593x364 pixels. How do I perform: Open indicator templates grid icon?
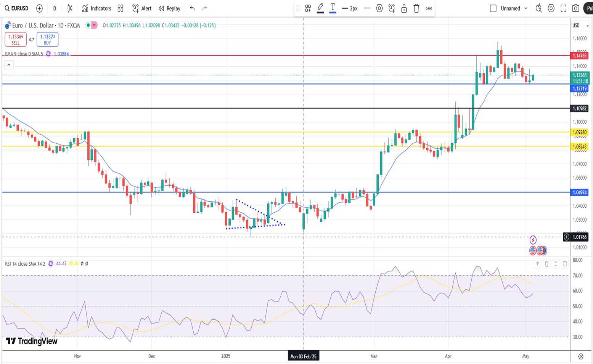click(x=121, y=8)
